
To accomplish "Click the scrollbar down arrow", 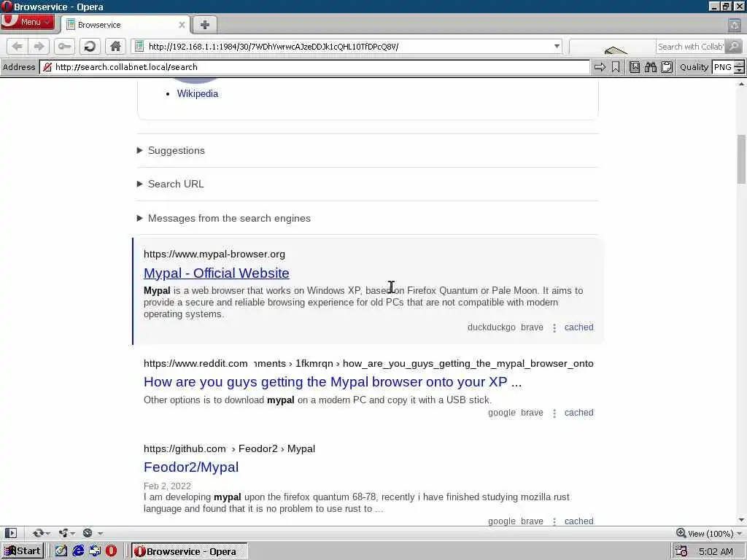I will (x=741, y=520).
